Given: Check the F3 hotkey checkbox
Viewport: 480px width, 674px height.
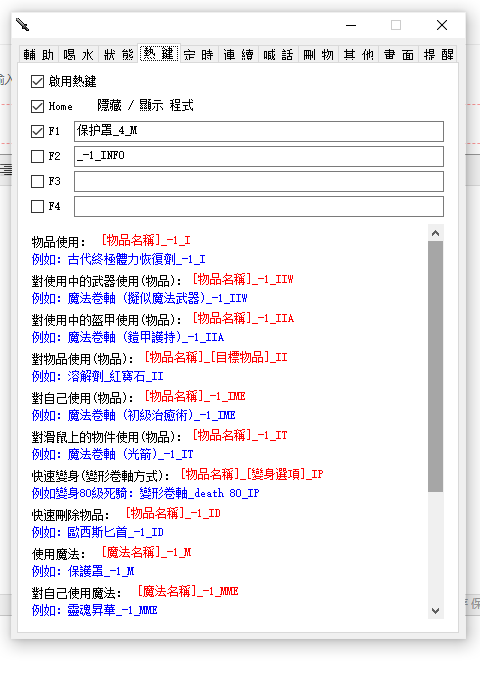Looking at the screenshot, I should click(x=37, y=181).
